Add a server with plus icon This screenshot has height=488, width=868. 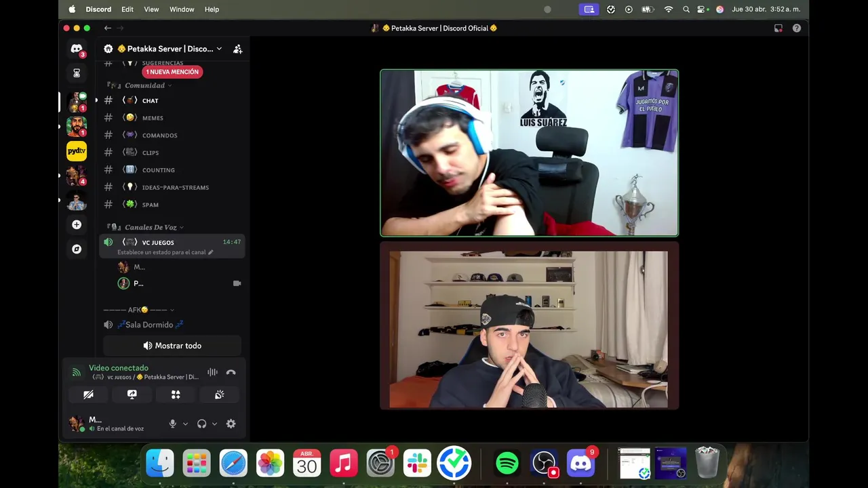point(77,224)
